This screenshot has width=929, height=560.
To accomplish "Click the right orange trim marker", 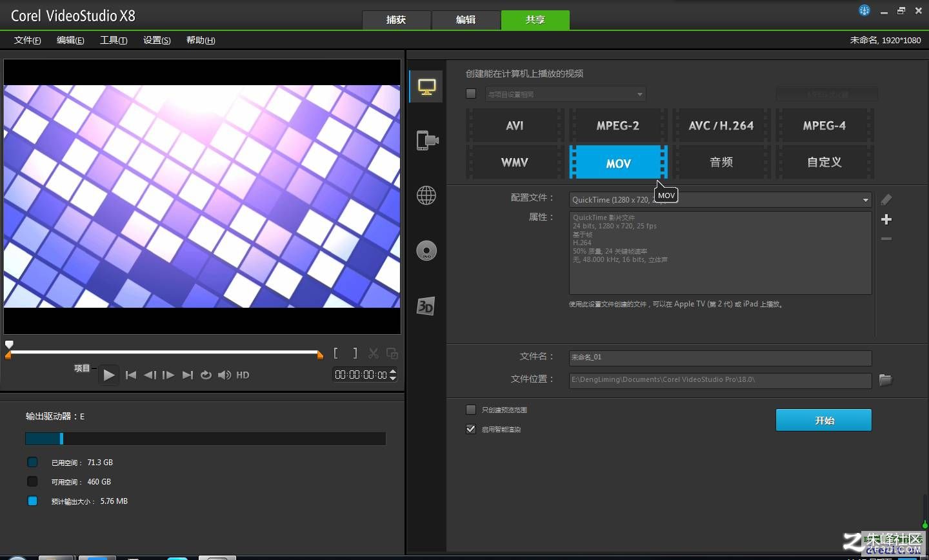I will click(319, 355).
